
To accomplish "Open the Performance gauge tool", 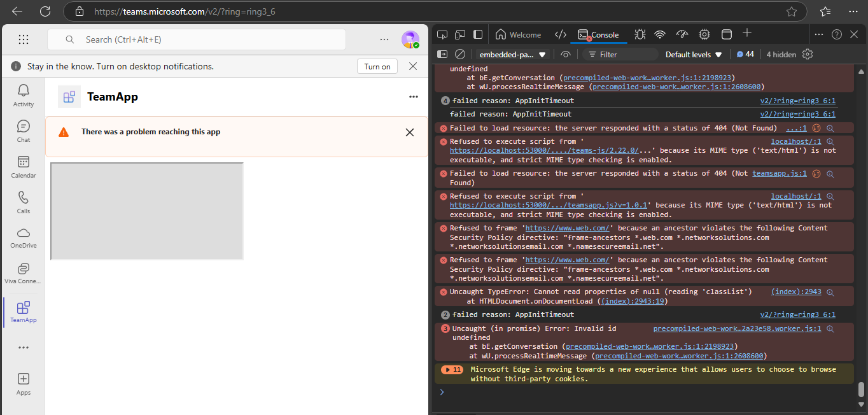I will click(x=682, y=34).
